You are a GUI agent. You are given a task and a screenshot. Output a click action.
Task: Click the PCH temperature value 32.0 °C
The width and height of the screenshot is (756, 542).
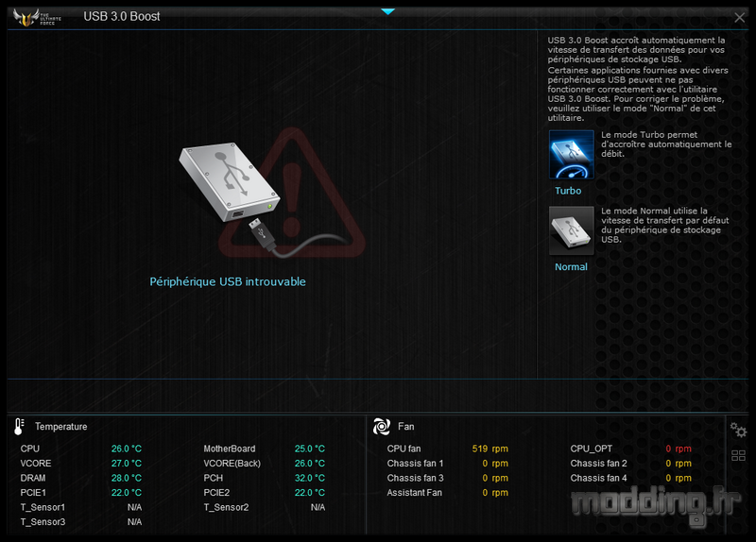(310, 478)
